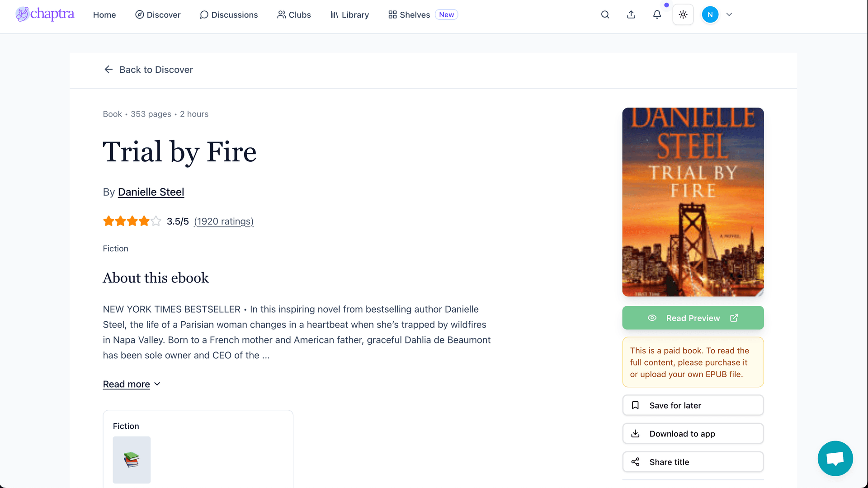The image size is (868, 488).
Task: View the 1920 ratings link
Action: pyautogui.click(x=223, y=221)
